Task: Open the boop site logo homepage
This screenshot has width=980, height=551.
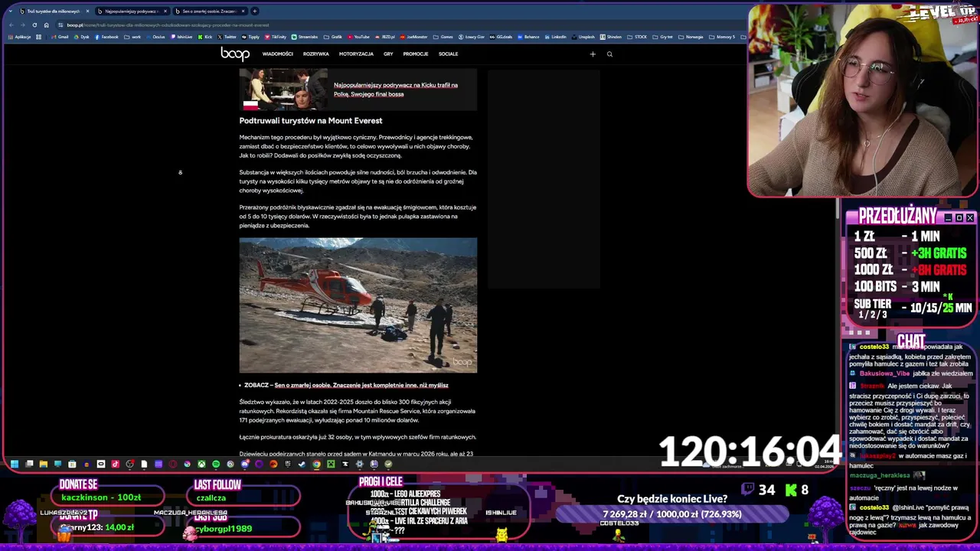Action: pyautogui.click(x=235, y=54)
